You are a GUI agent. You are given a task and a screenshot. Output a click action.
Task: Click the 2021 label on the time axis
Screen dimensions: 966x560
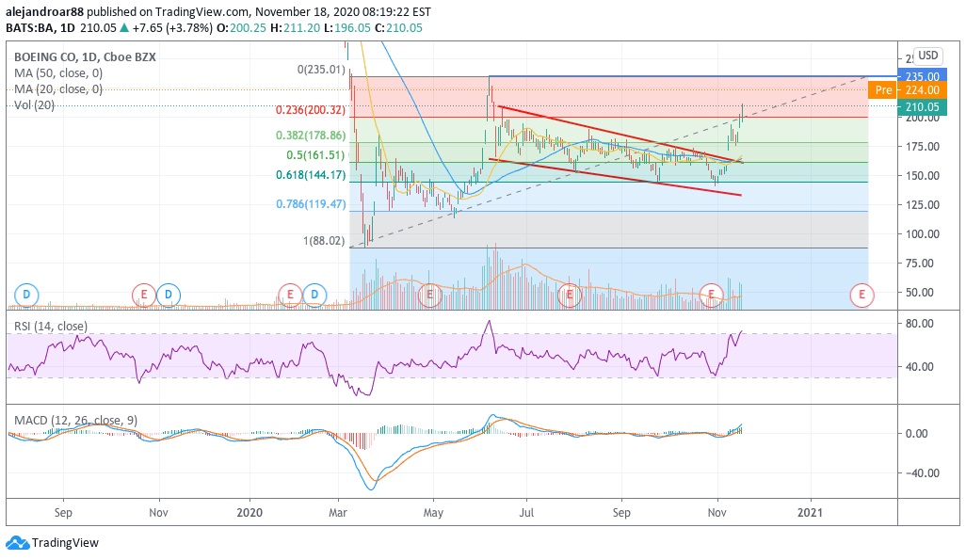point(810,513)
